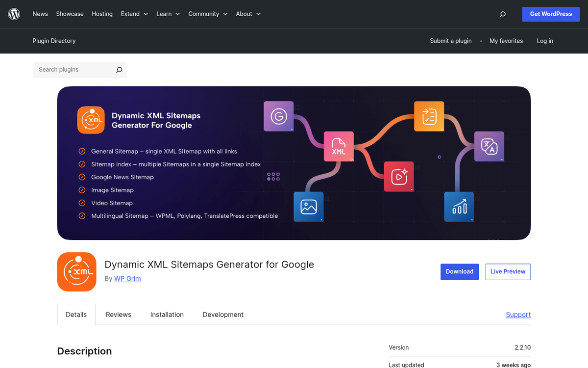The height and width of the screenshot is (368, 588).
Task: Open the Learn dropdown
Action: (168, 14)
